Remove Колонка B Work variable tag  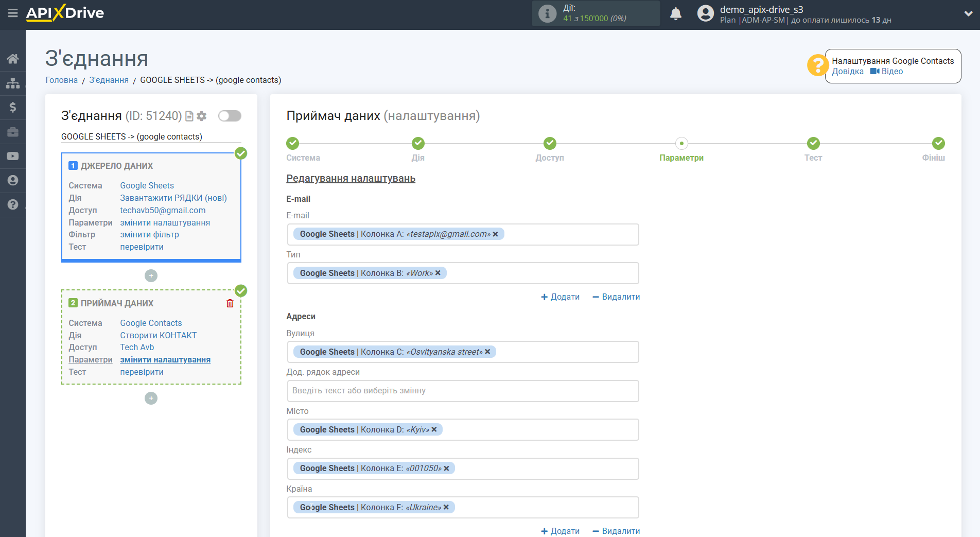(438, 273)
